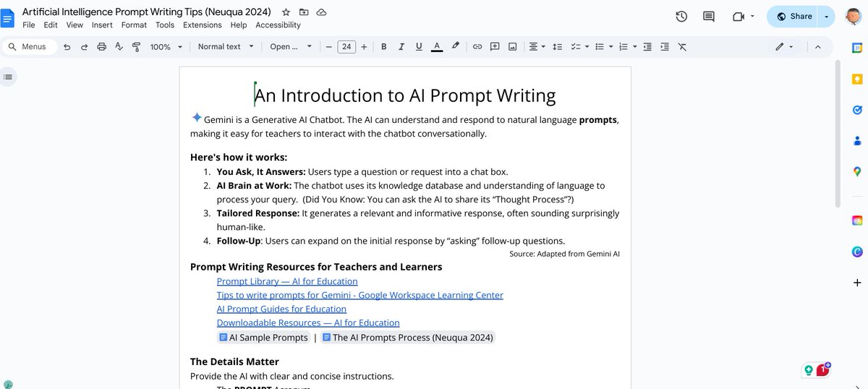Open the Extensions menu
This screenshot has height=389, width=868.
[203, 25]
